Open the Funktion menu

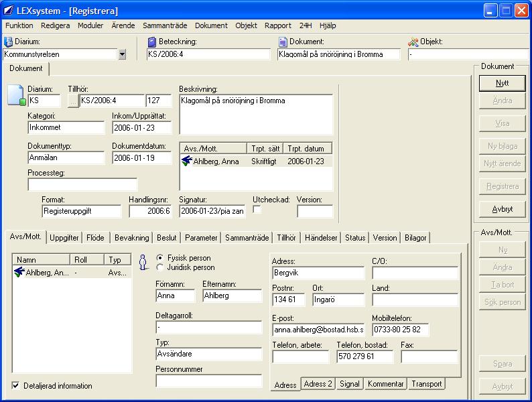coord(19,25)
